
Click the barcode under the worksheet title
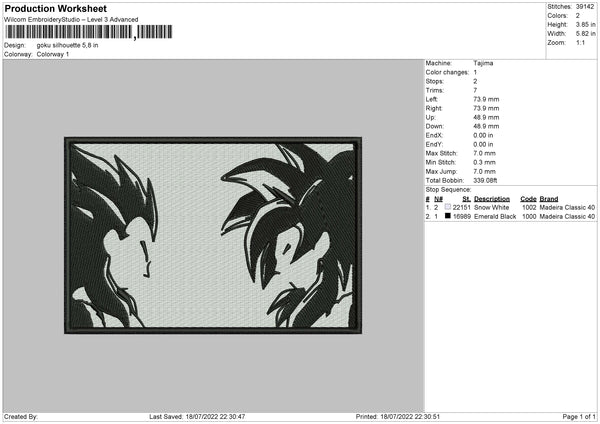click(89, 32)
